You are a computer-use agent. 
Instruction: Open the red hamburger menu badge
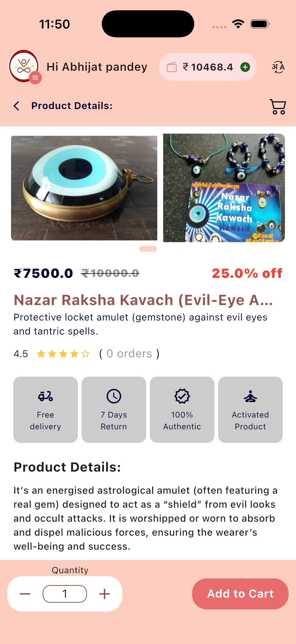35,78
